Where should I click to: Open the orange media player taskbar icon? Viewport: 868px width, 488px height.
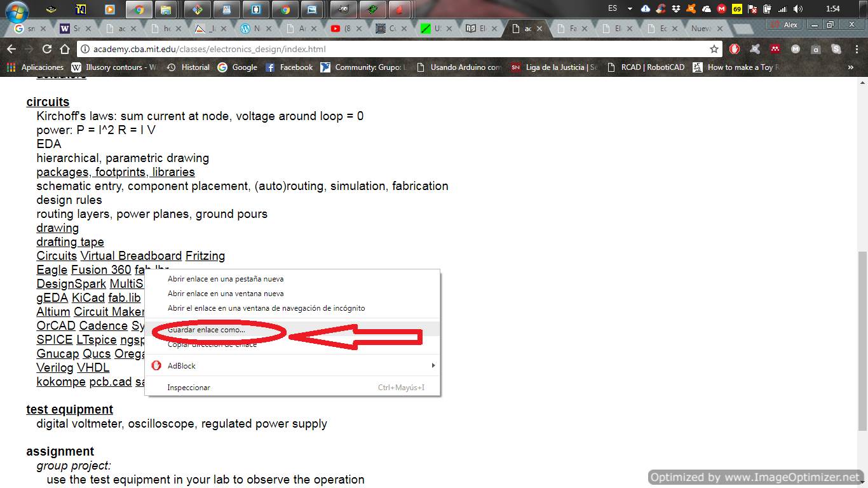(x=110, y=10)
